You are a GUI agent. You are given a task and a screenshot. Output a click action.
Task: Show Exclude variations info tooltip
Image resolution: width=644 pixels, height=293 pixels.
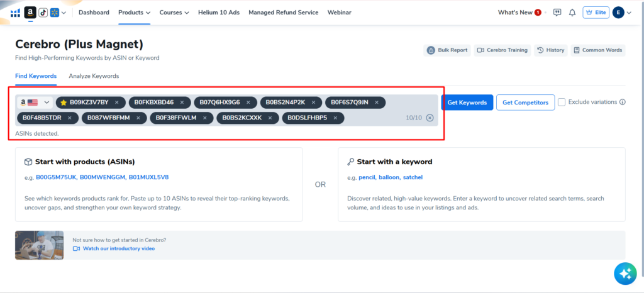pos(622,102)
